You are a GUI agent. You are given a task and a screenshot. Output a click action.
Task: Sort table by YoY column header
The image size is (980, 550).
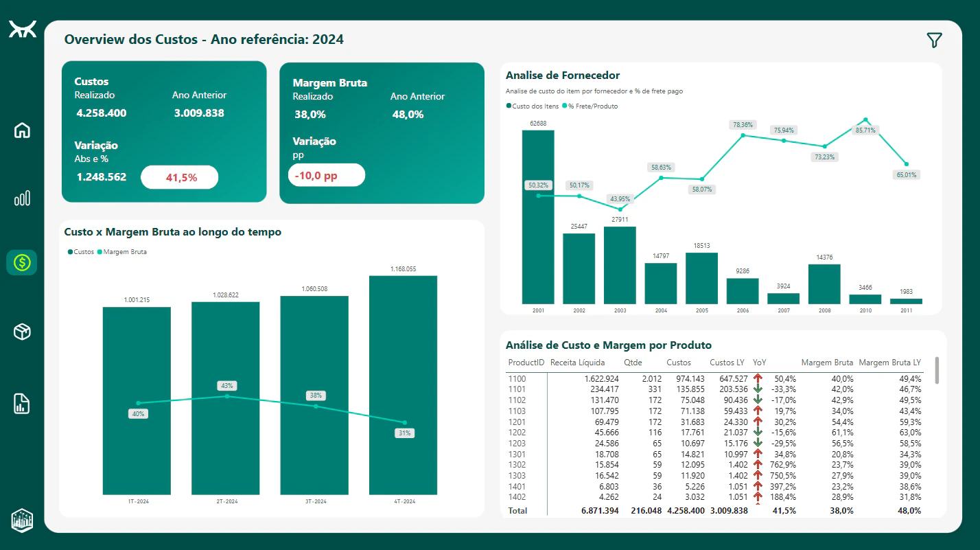pos(760,362)
